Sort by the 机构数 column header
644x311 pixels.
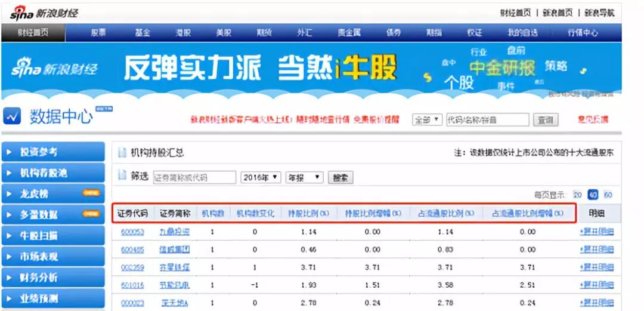pyautogui.click(x=213, y=214)
